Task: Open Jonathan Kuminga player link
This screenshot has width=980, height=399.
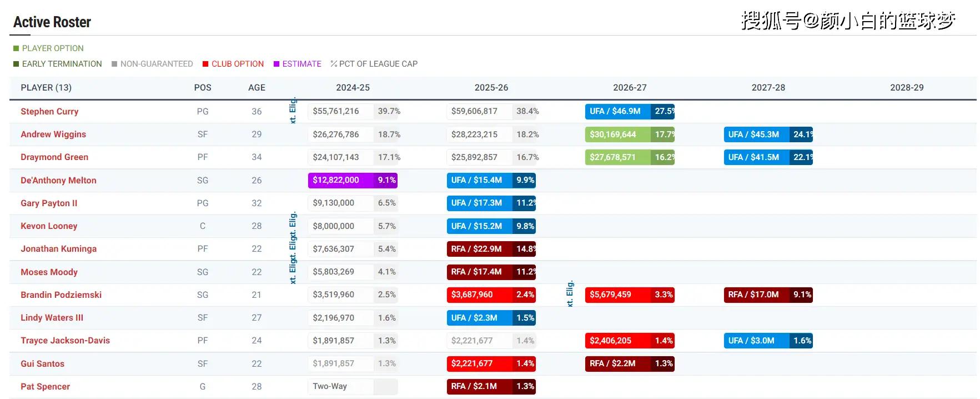Action: tap(58, 249)
